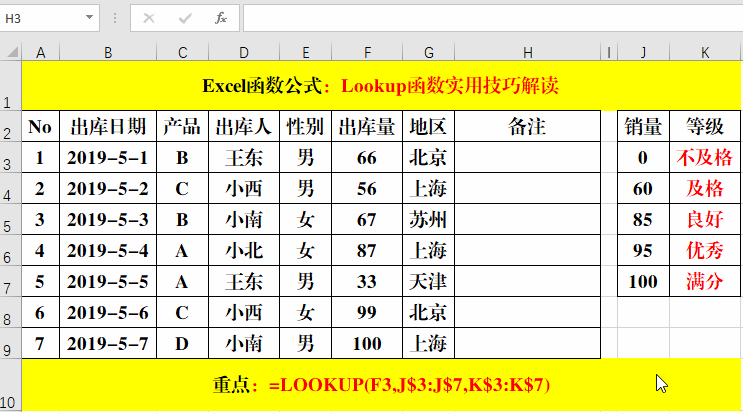Click the '良好' grade cell
743x412 pixels.
coord(705,220)
